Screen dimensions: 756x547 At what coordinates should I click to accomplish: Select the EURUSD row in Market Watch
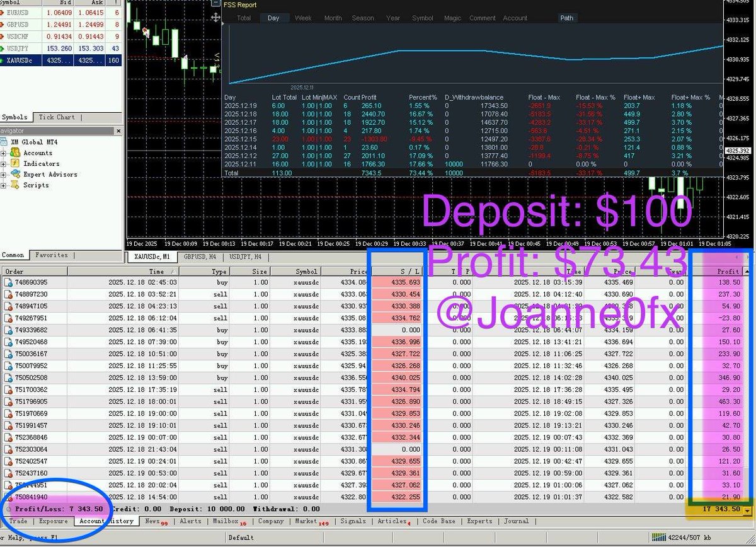point(61,12)
